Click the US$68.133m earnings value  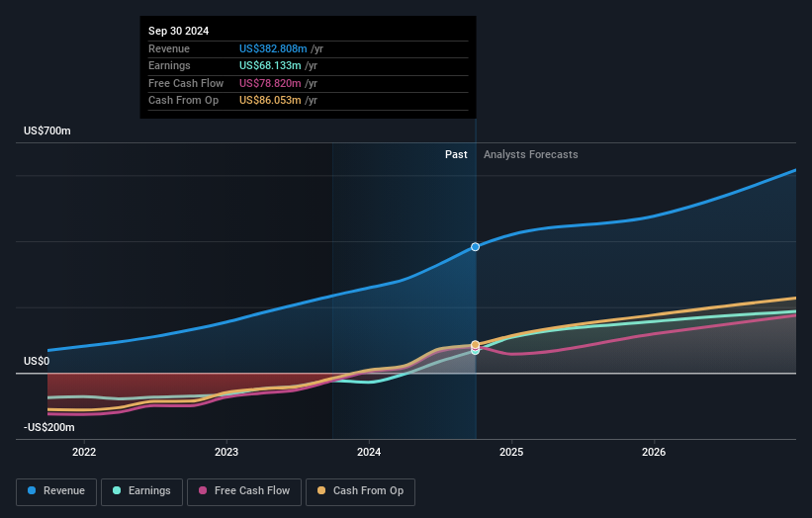pos(270,65)
